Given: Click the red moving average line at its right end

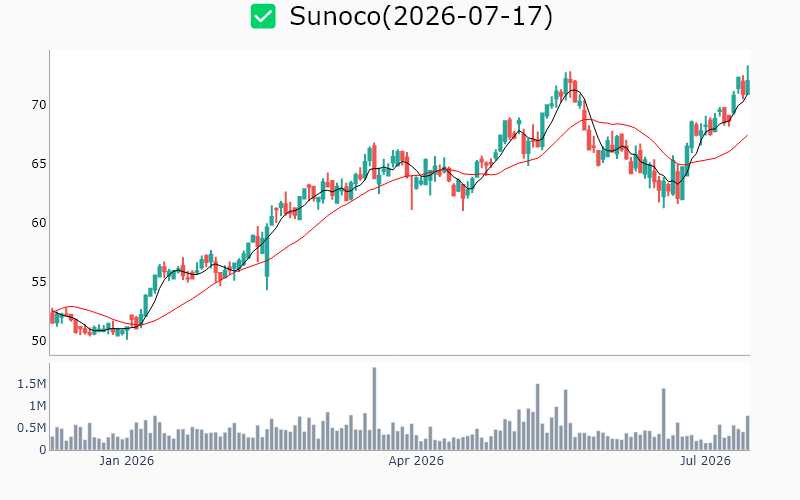Looking at the screenshot, I should click(x=747, y=136).
